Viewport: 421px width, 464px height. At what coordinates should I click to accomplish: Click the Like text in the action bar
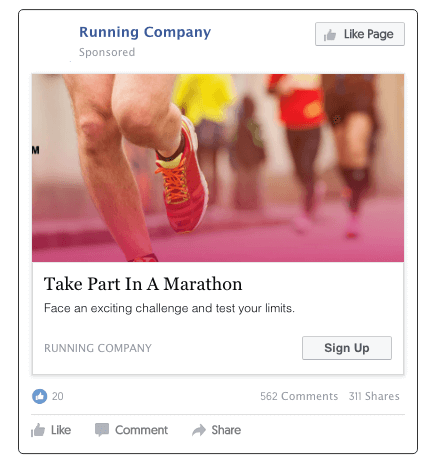tap(61, 430)
